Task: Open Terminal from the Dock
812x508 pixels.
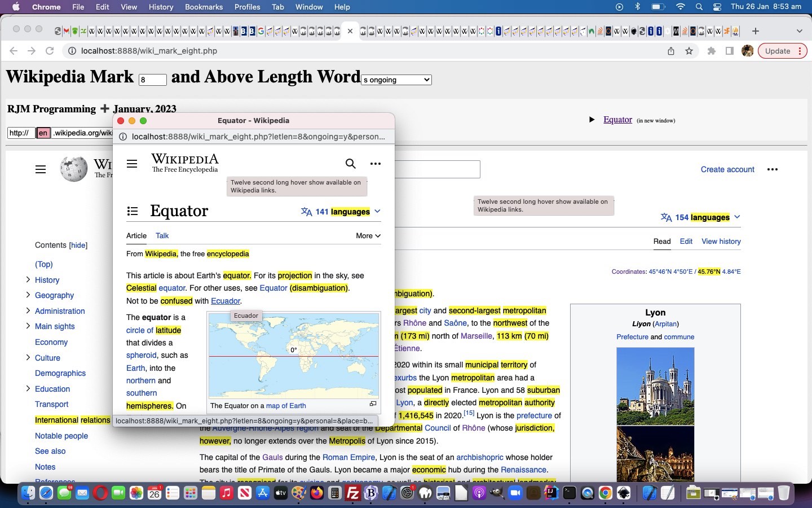Action: pyautogui.click(x=570, y=493)
